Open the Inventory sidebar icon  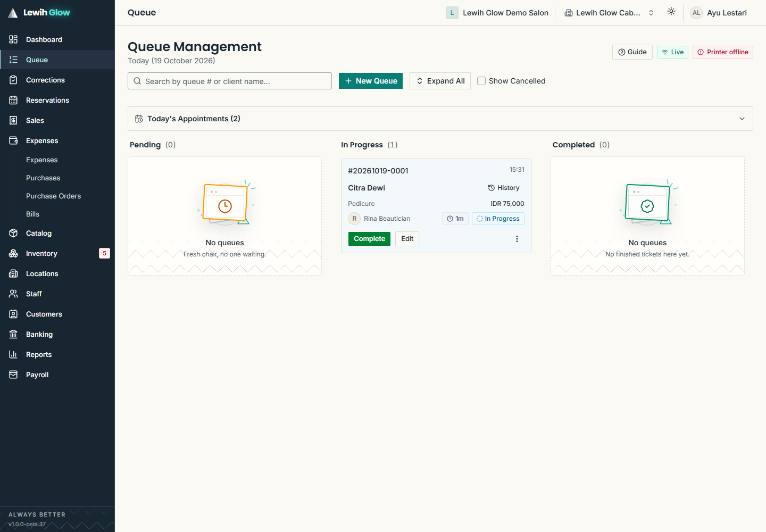coord(13,253)
